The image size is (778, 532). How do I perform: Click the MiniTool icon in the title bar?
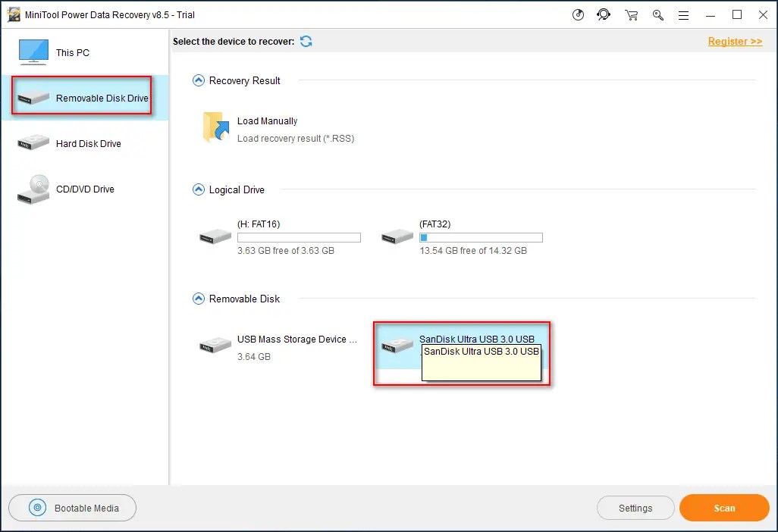[x=15, y=14]
